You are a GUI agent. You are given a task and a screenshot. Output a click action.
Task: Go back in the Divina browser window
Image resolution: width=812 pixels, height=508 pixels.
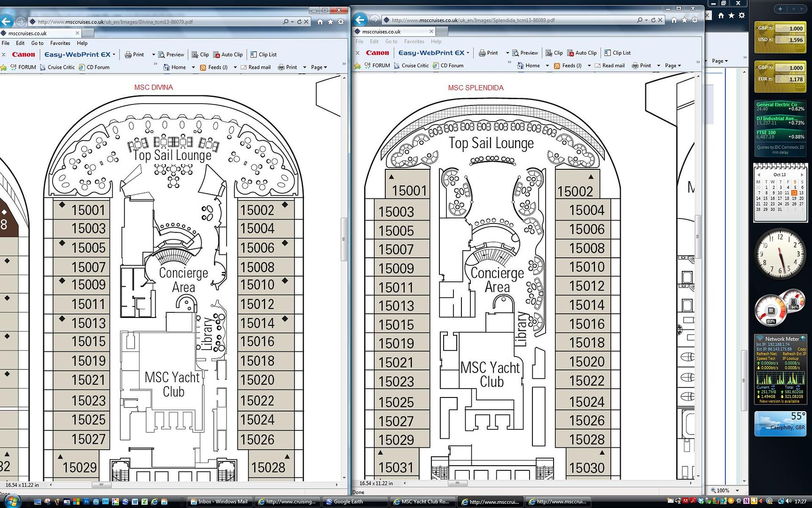pos(6,21)
